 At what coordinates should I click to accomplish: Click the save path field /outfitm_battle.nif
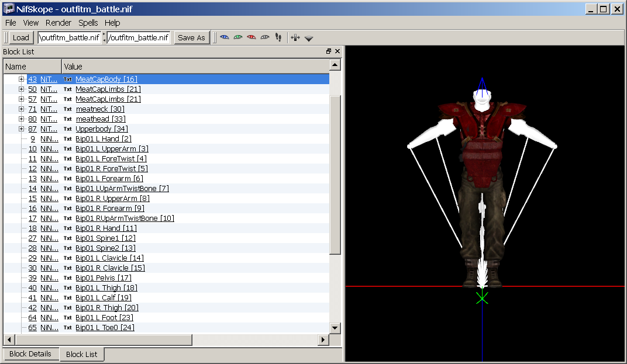pyautogui.click(x=139, y=37)
